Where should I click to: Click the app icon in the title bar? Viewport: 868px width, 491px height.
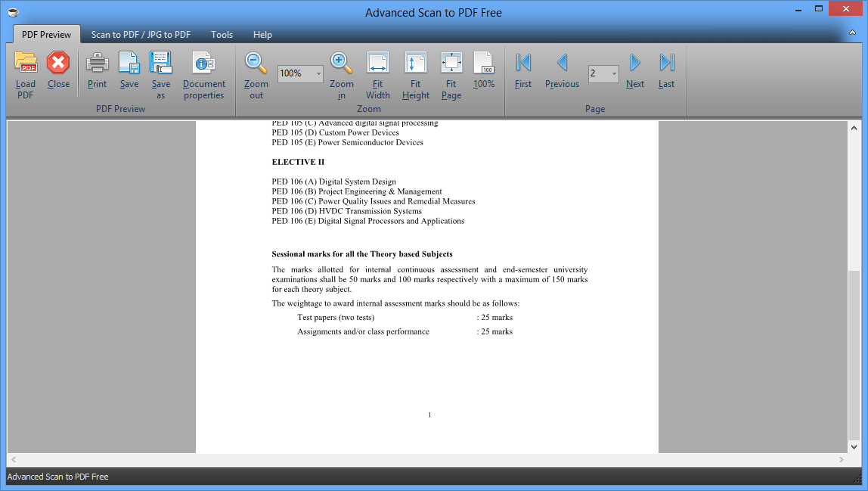(x=14, y=12)
